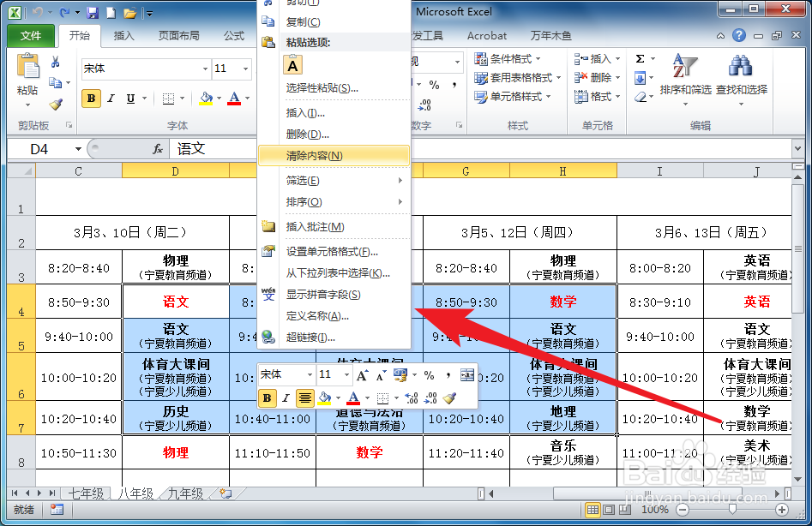This screenshot has width=812, height=526.
Task: Click the Find and Select binoculars icon
Action: [741, 66]
